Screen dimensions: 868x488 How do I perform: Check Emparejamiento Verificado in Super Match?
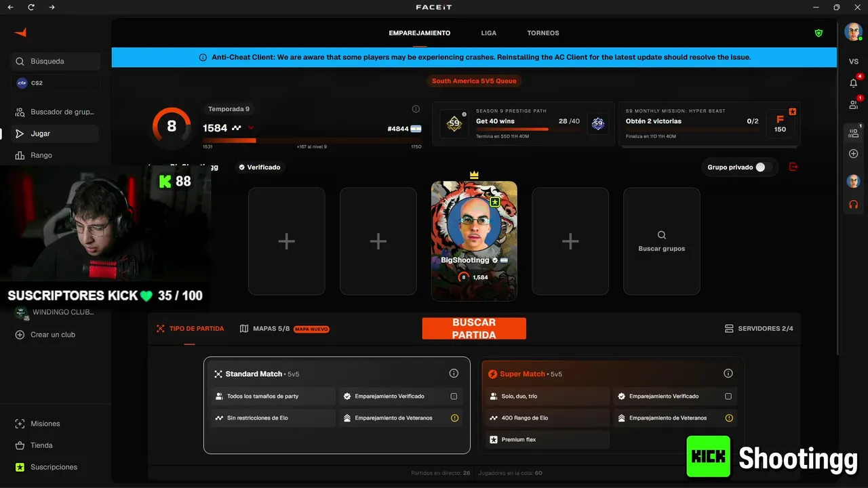[728, 396]
